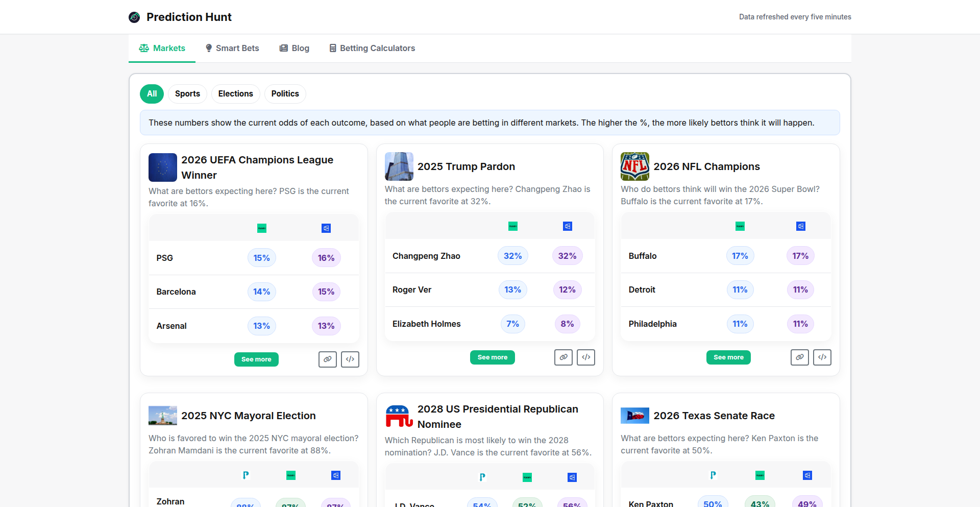
Task: Copy link for UEFA Champions League card
Action: tap(327, 359)
